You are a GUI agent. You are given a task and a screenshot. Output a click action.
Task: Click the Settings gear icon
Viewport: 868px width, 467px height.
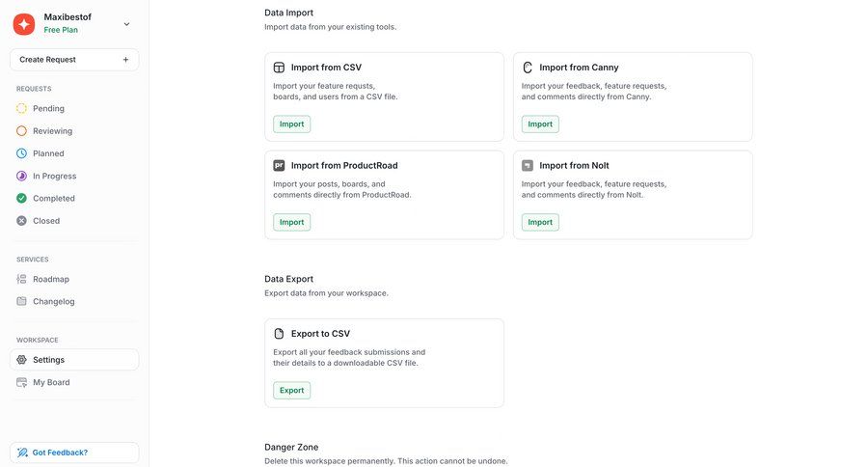click(x=22, y=360)
